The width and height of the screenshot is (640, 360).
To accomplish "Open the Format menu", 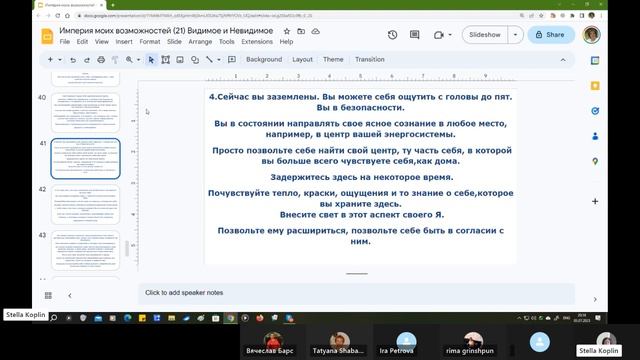I will click(x=150, y=42).
